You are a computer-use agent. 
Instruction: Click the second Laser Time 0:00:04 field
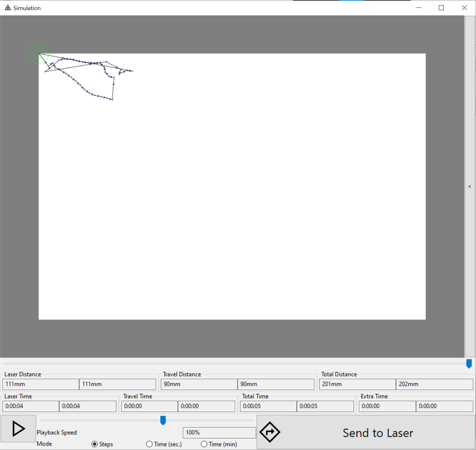88,406
